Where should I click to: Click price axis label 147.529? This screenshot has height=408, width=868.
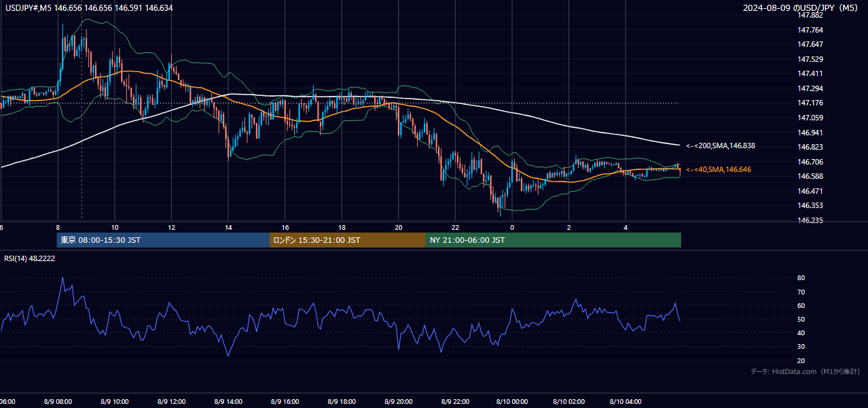click(811, 59)
